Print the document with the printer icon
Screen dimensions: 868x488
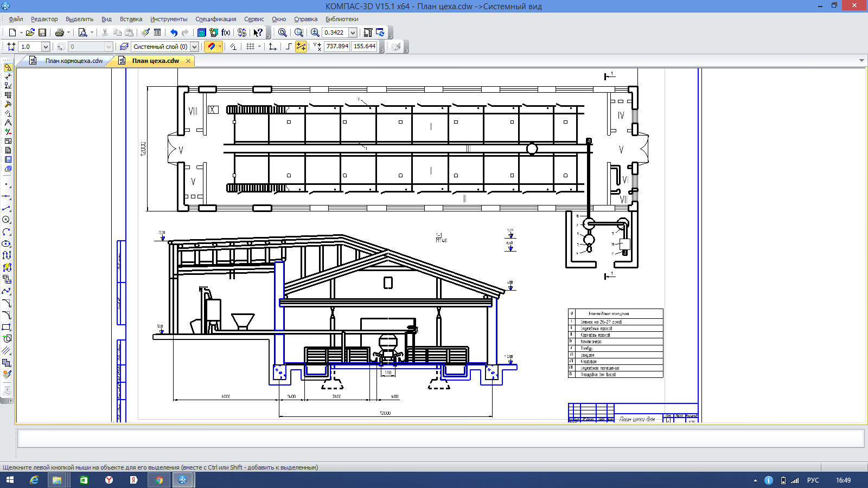(60, 33)
